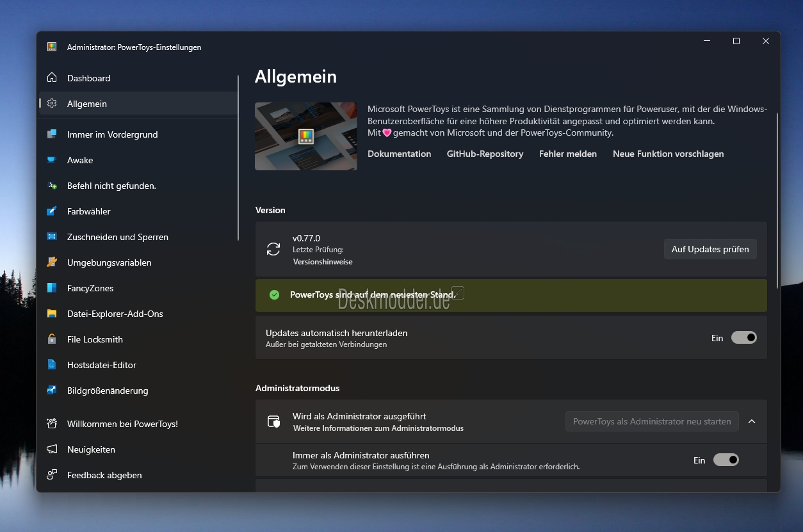Toggle Updates automatisch herunterladen switch
The image size is (803, 532).
tap(744, 337)
